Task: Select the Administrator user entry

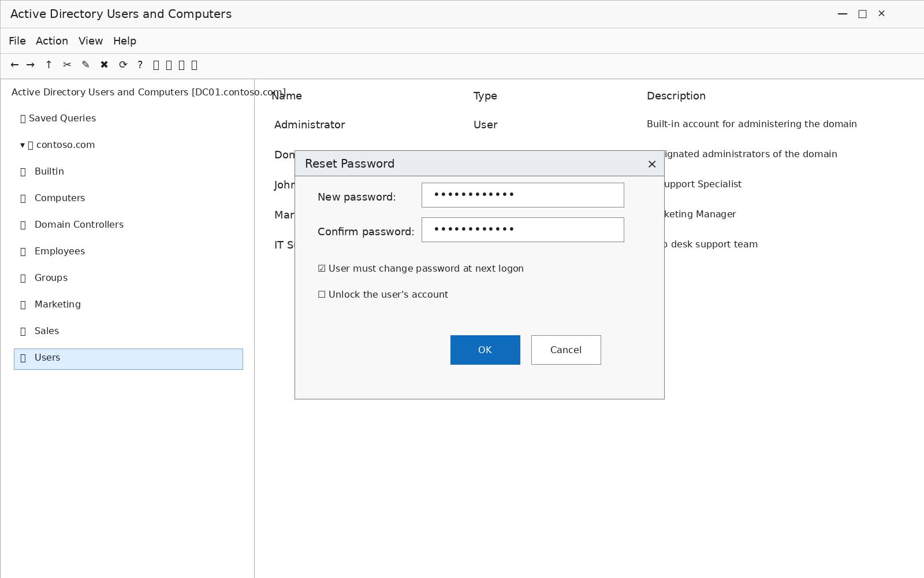Action: point(310,124)
